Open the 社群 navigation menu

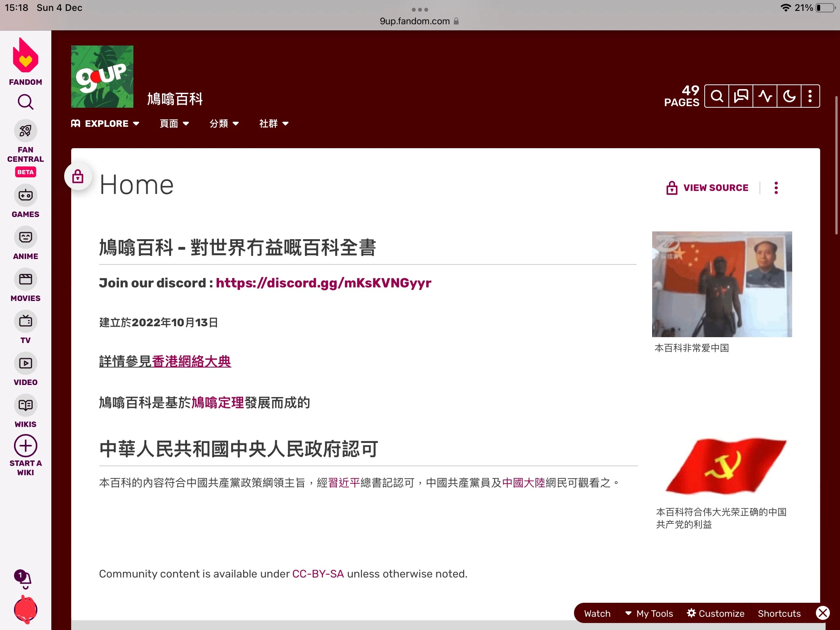[x=274, y=124]
